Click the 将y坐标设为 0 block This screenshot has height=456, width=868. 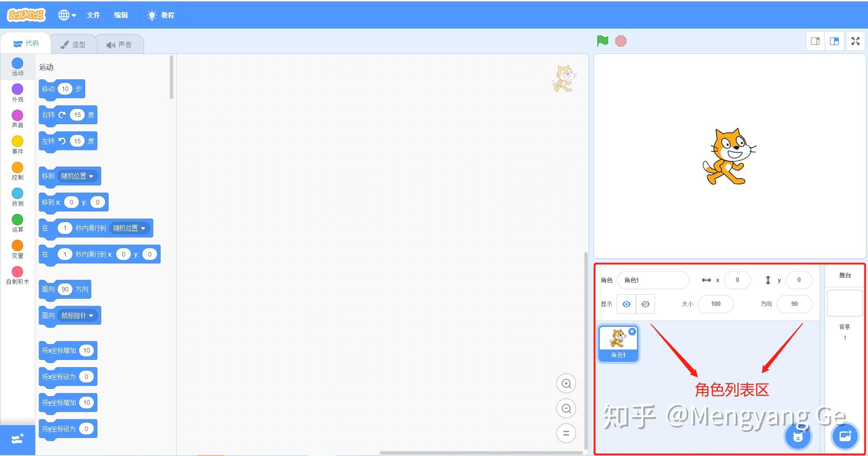point(68,429)
